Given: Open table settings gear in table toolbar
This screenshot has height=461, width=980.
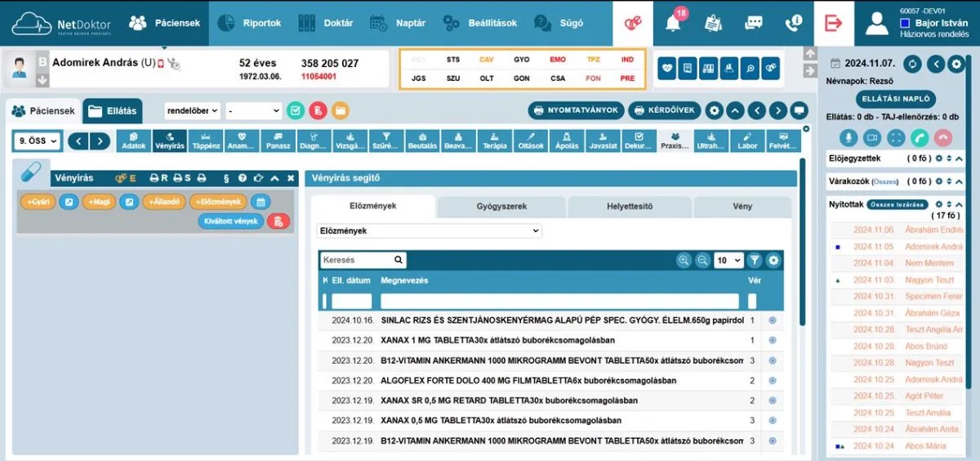Looking at the screenshot, I should (x=773, y=260).
